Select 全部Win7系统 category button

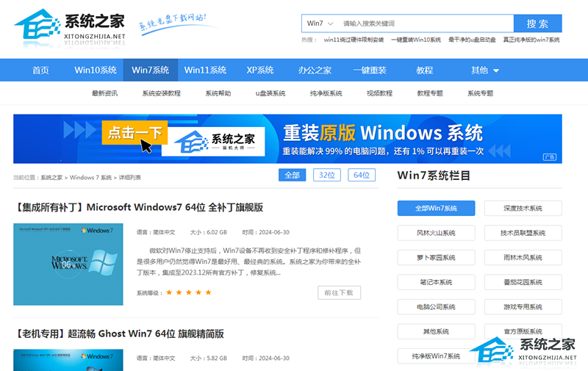click(436, 209)
